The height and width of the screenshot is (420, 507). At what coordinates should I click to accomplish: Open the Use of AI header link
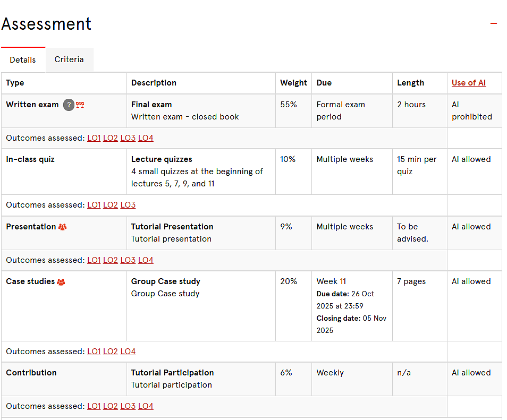pos(469,83)
